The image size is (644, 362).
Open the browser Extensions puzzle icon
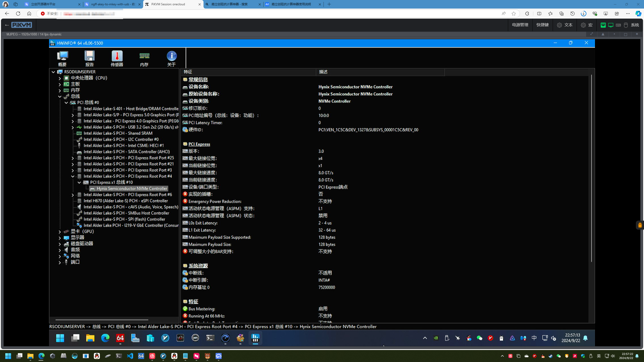(x=527, y=14)
